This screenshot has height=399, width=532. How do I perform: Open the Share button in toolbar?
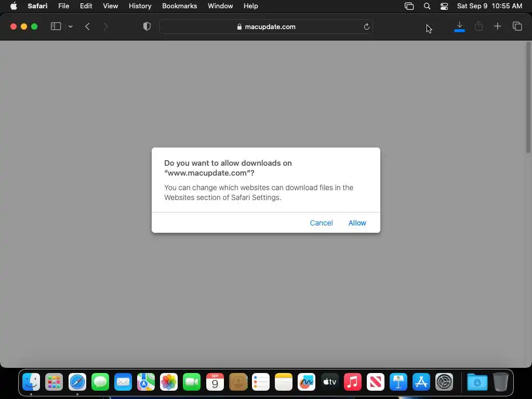pyautogui.click(x=478, y=26)
